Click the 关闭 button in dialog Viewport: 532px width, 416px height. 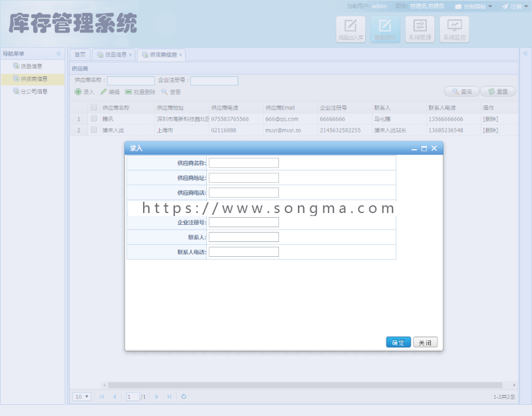click(x=425, y=342)
